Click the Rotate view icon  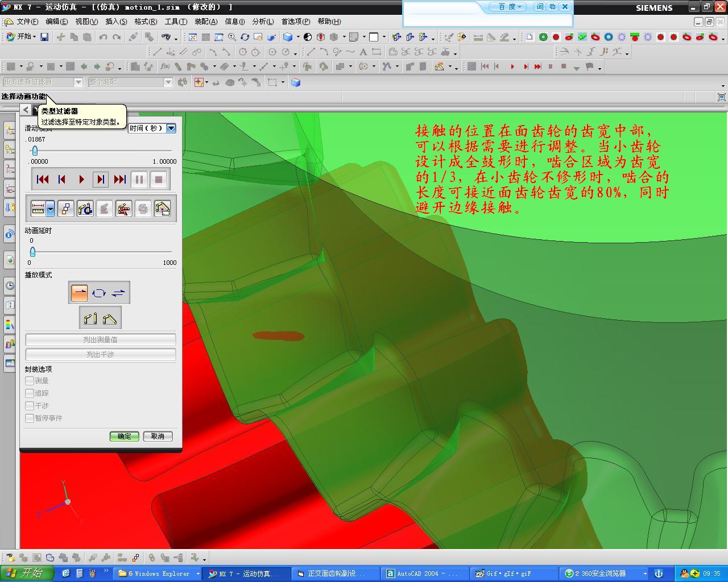245,37
